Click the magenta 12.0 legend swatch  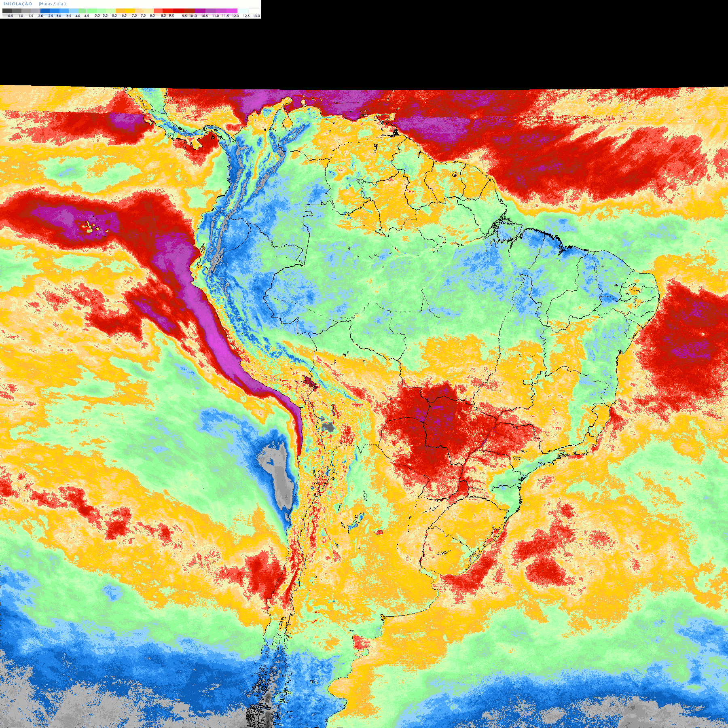tap(232, 11)
